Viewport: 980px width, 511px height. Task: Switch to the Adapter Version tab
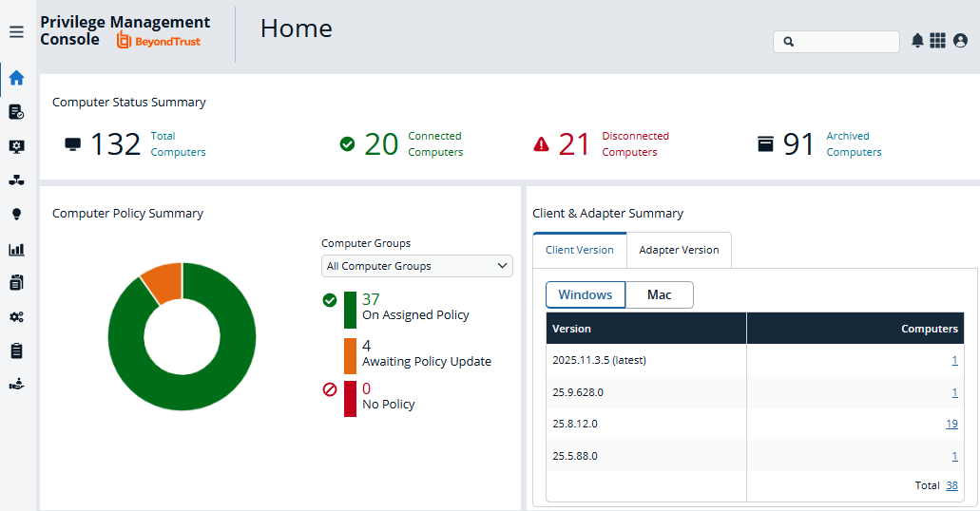pos(679,250)
